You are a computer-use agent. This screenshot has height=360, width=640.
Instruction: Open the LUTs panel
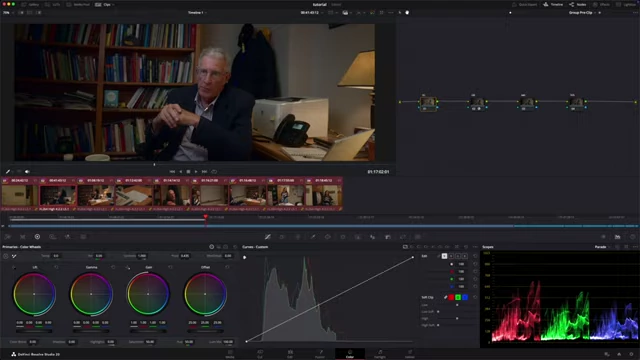click(53, 4)
